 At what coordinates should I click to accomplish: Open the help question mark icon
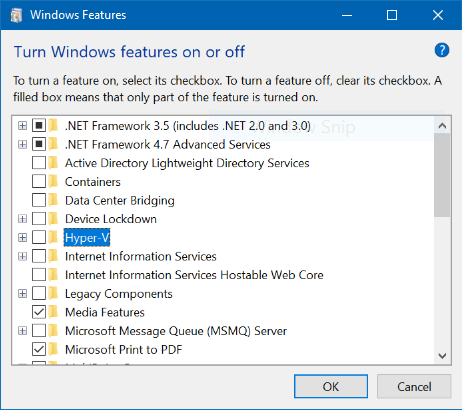442,50
